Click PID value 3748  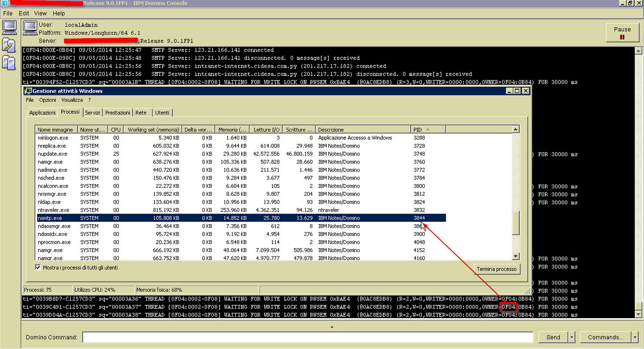click(419, 154)
